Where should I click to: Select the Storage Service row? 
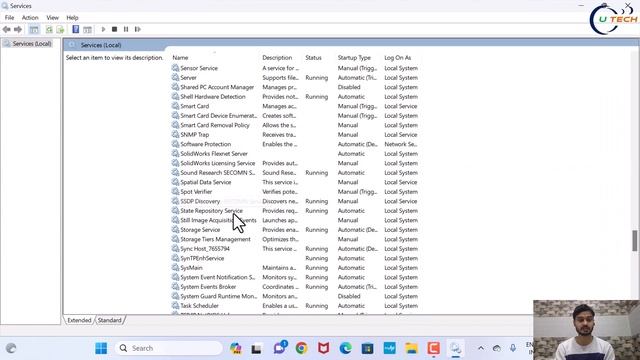click(x=295, y=230)
